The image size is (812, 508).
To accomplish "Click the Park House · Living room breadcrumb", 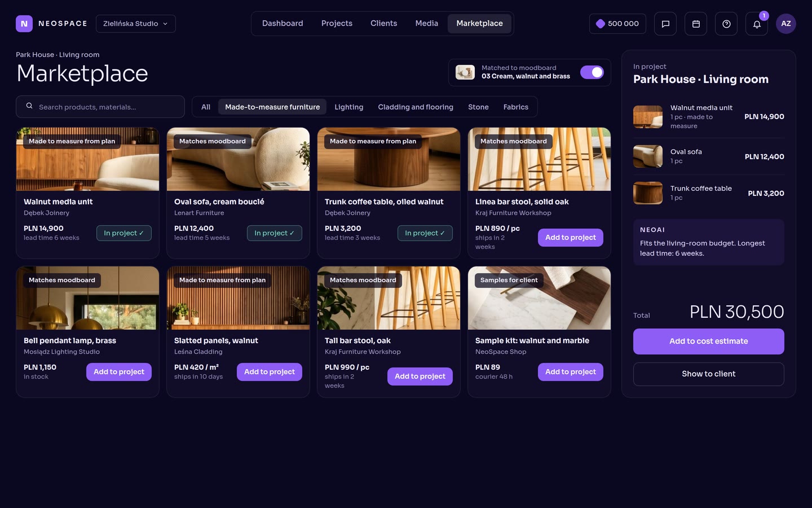I will coord(58,55).
